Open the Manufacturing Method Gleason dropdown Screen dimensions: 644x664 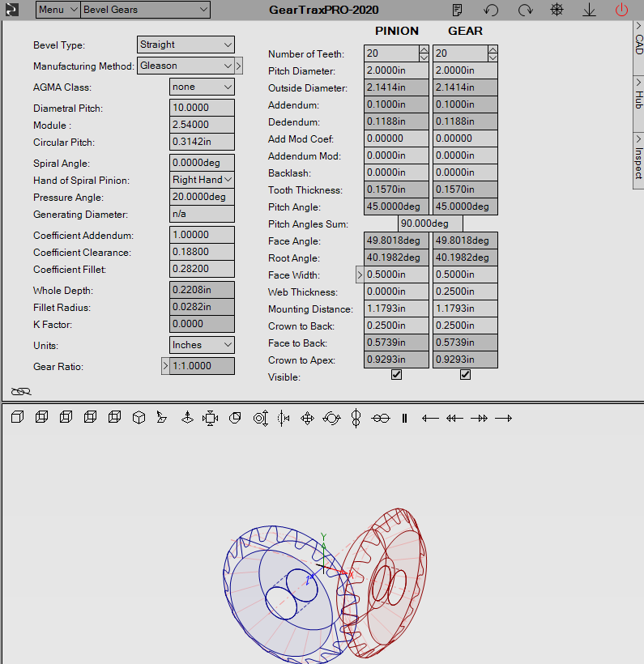tap(186, 66)
